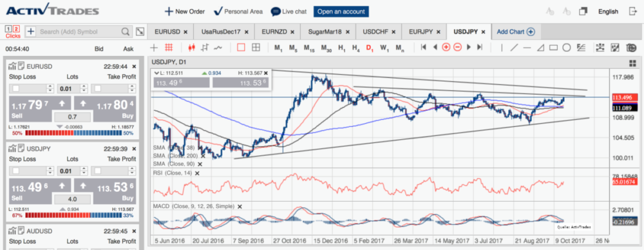Click the logout icon at top right
Screen dimensions: 644x250
coord(633,12)
